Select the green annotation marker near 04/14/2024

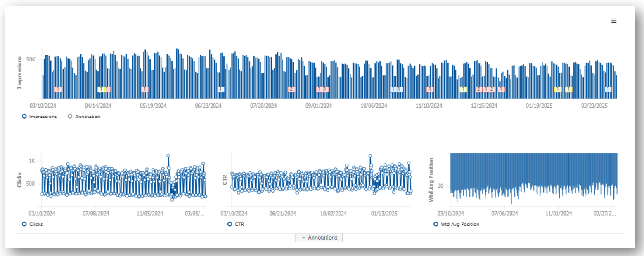point(101,89)
